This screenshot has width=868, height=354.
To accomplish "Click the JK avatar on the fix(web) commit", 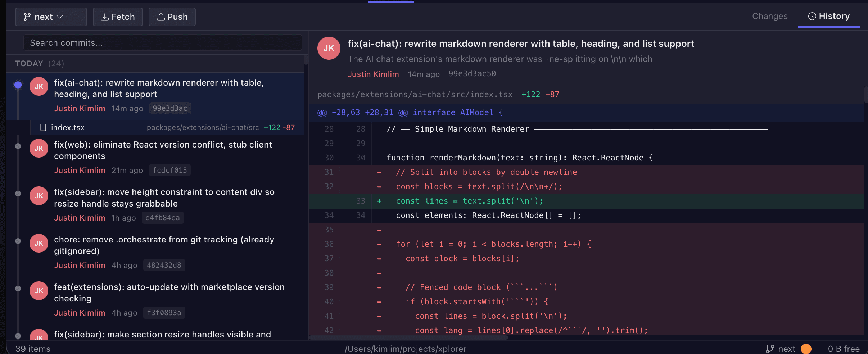I will [x=39, y=148].
